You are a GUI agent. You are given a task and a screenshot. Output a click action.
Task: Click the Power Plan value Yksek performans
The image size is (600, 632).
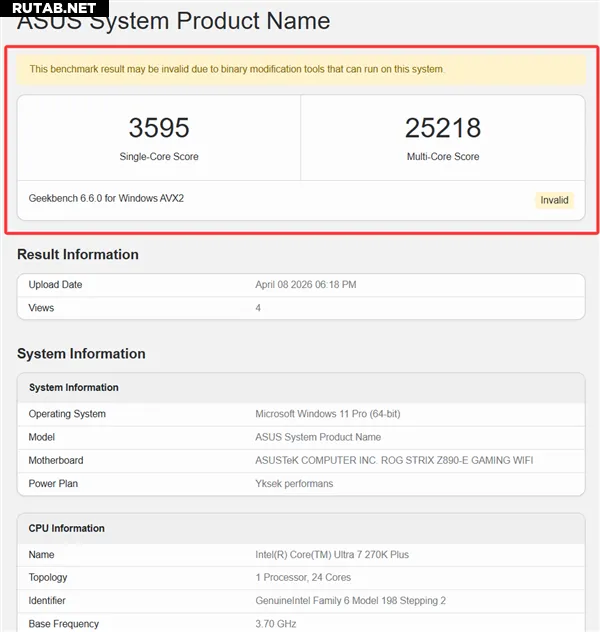pyautogui.click(x=297, y=484)
